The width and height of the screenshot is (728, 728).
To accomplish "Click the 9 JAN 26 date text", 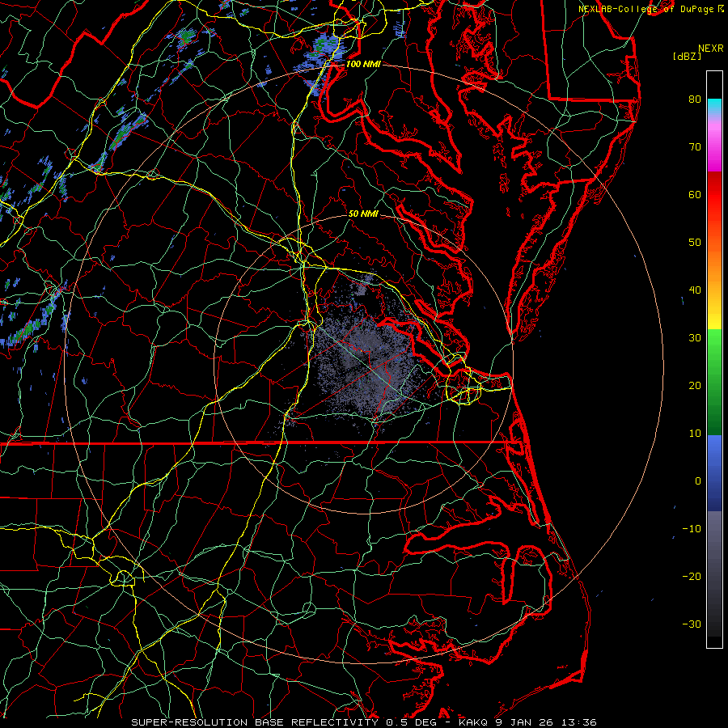I will coord(525,722).
